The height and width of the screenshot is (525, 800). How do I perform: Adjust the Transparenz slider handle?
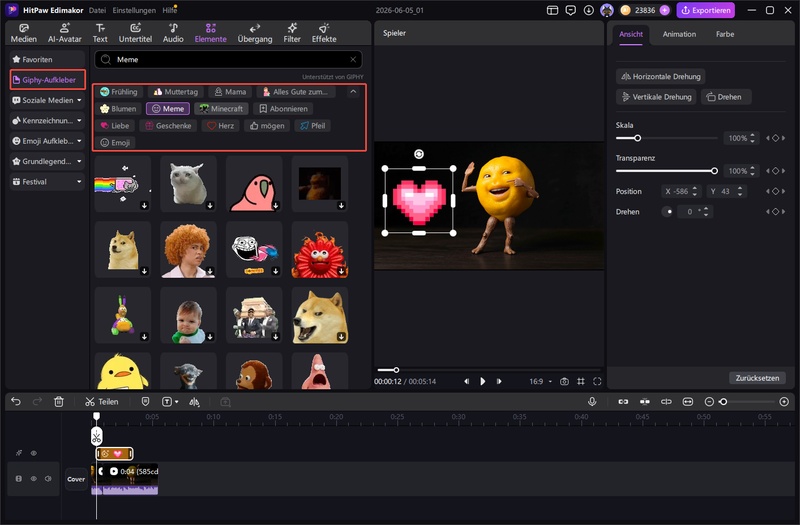(x=714, y=171)
